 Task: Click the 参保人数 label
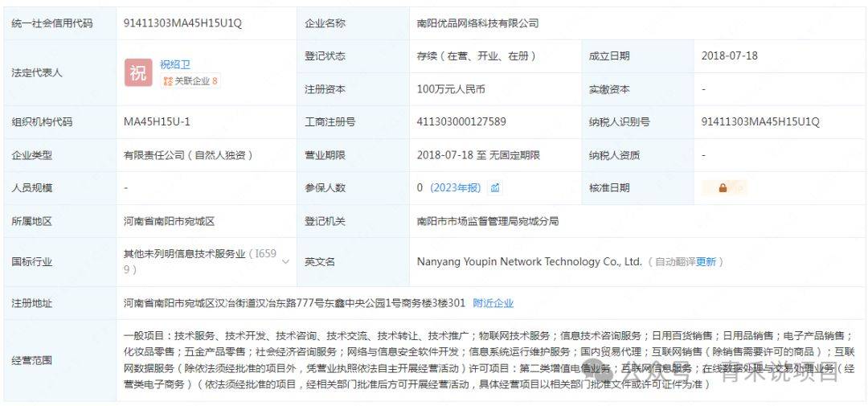pos(325,188)
